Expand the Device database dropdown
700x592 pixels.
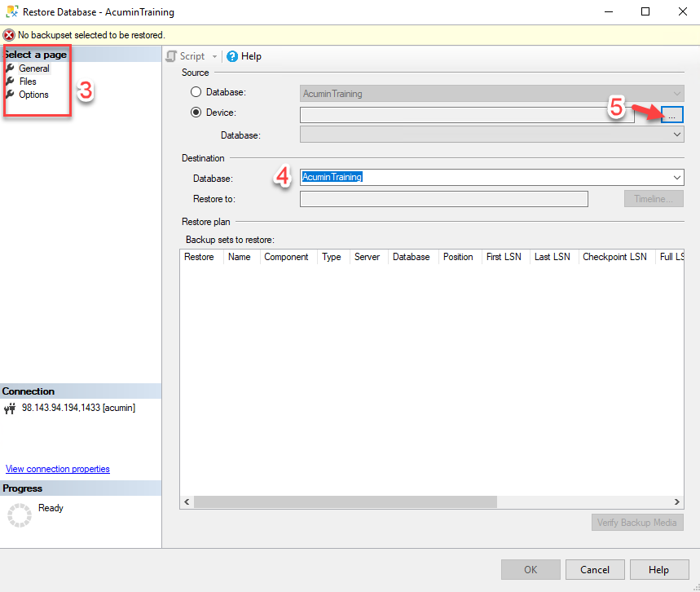pyautogui.click(x=677, y=135)
